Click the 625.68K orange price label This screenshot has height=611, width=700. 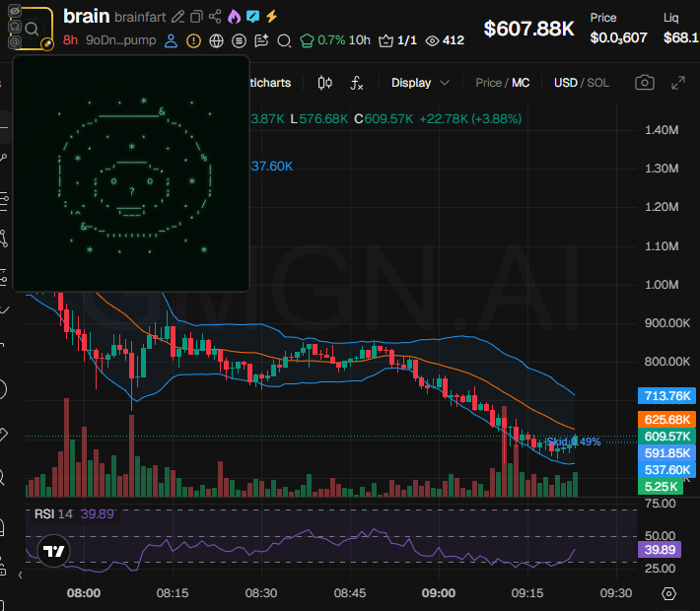pyautogui.click(x=666, y=420)
